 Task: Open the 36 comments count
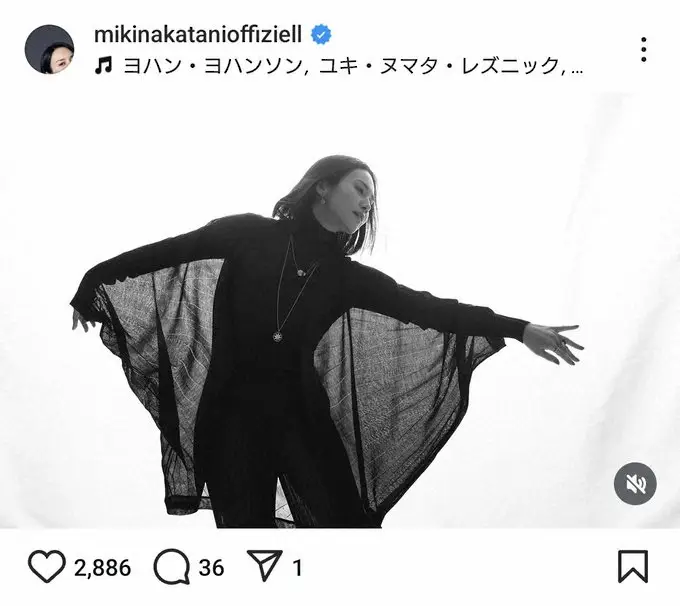point(211,568)
